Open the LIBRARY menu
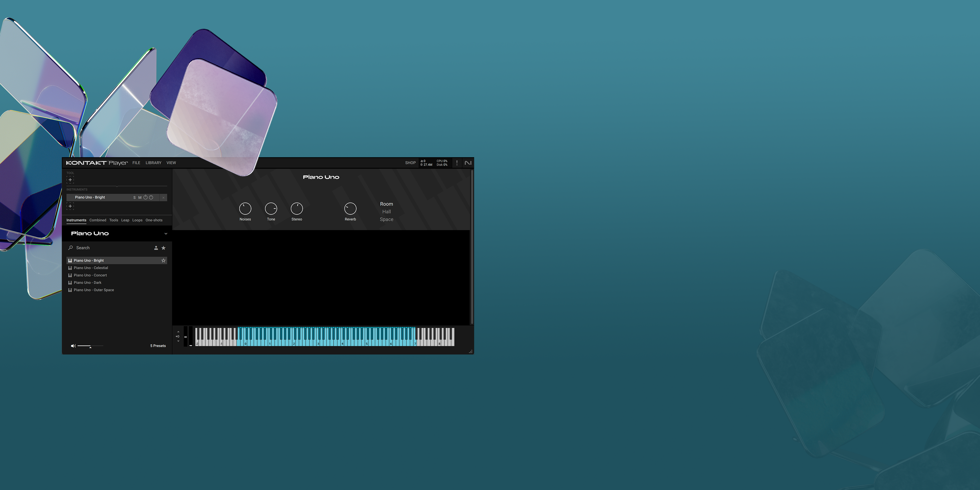Screen dimensions: 980x490 coord(153,163)
